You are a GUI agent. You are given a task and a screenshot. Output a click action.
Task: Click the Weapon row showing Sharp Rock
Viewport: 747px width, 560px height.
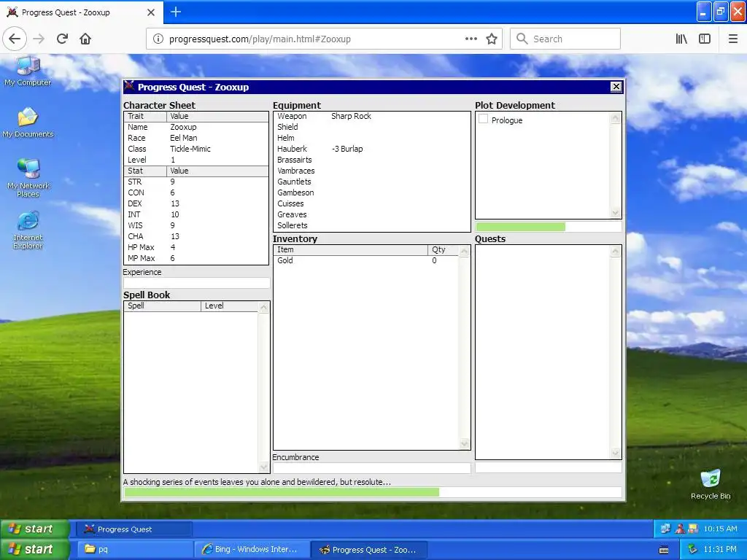(371, 116)
